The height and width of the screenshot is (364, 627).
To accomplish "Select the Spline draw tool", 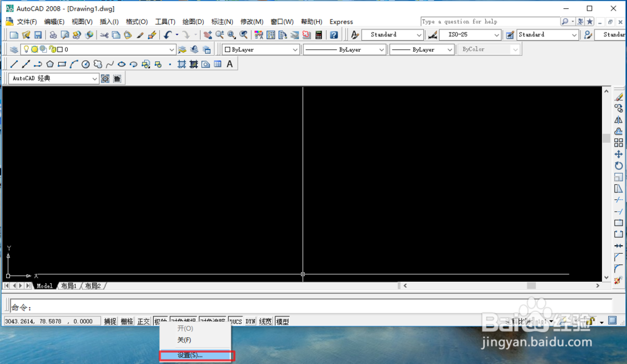I will point(110,64).
